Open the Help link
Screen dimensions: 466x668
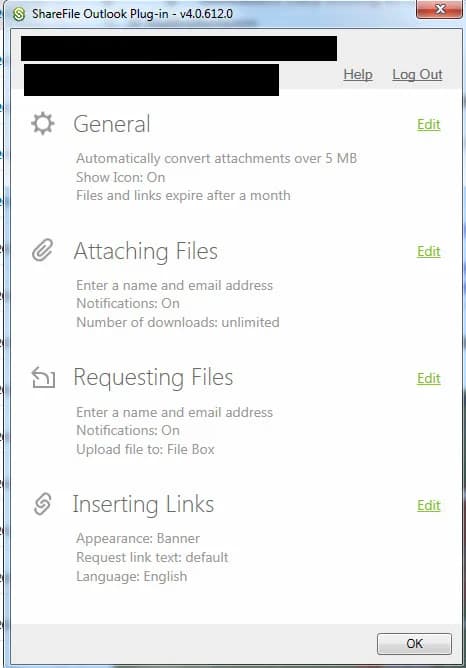[358, 75]
